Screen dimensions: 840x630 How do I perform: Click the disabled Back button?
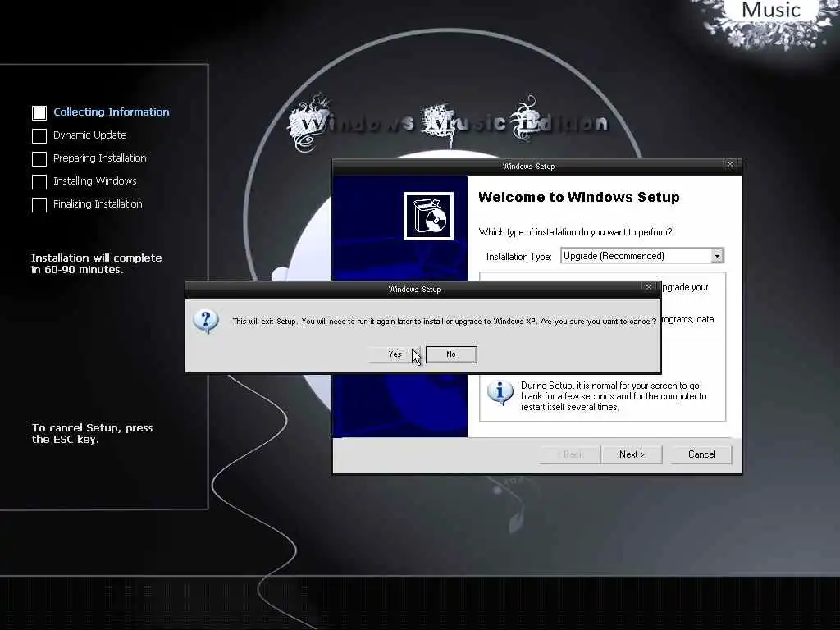[570, 454]
